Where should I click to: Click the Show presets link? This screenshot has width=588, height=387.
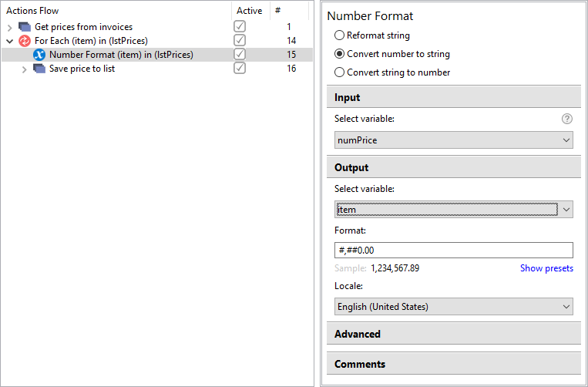click(546, 268)
